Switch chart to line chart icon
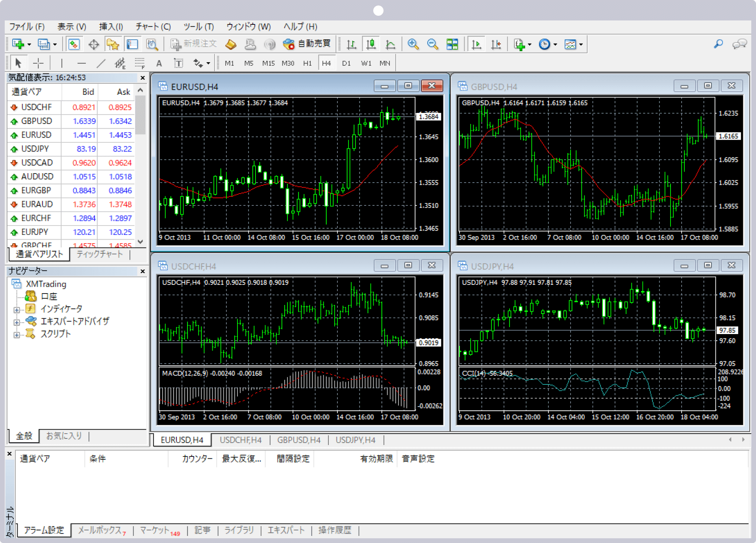Viewport: 756px width, 543px height. pyautogui.click(x=390, y=44)
